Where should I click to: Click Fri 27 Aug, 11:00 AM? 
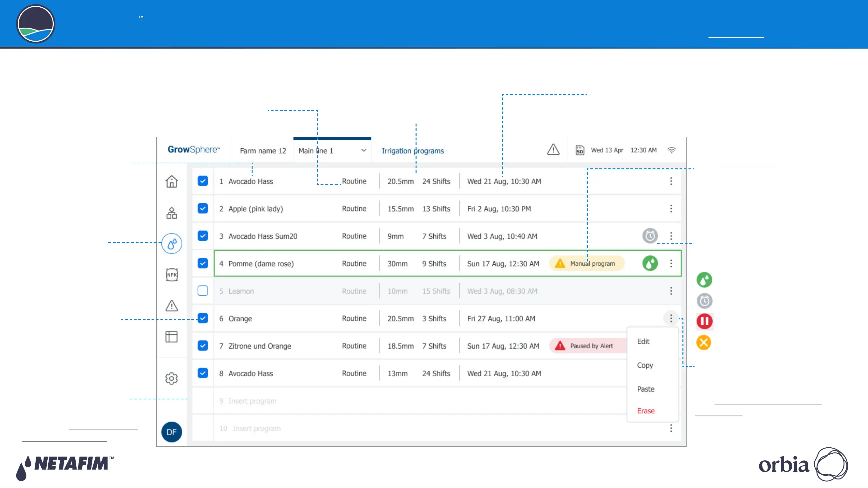click(501, 318)
